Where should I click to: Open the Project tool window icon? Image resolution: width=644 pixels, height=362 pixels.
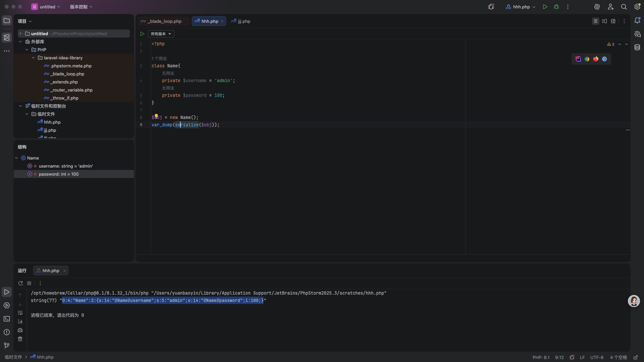click(x=7, y=21)
